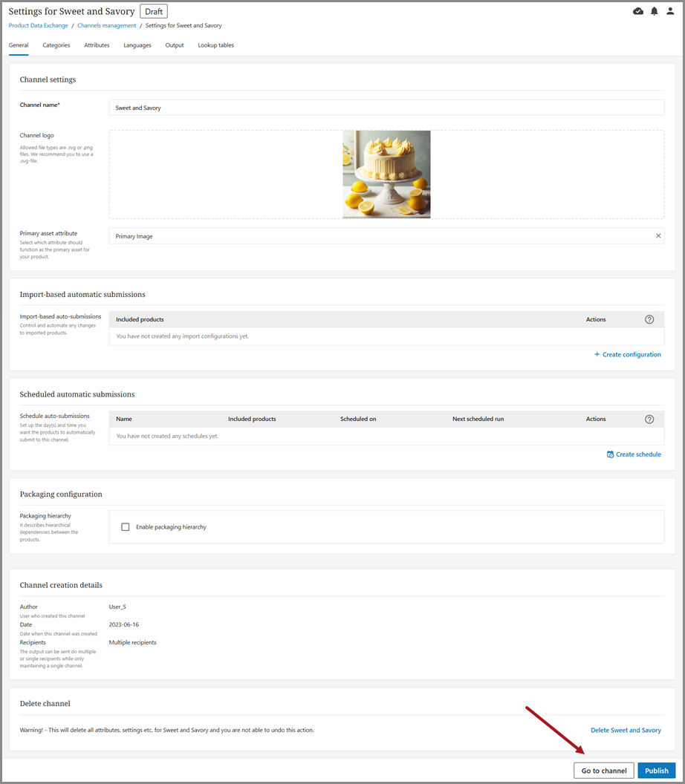Click the calendar icon beside Create schedule
The height and width of the screenshot is (784, 685).
[610, 454]
